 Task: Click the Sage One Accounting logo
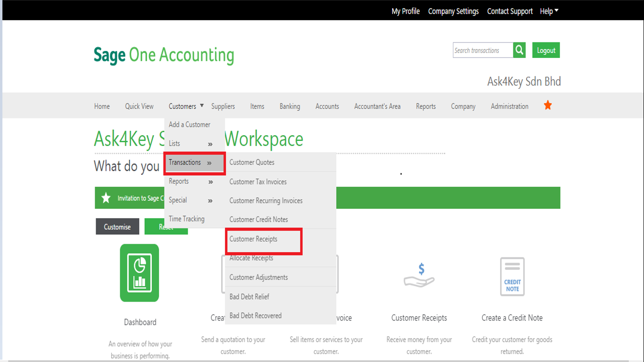(x=164, y=55)
